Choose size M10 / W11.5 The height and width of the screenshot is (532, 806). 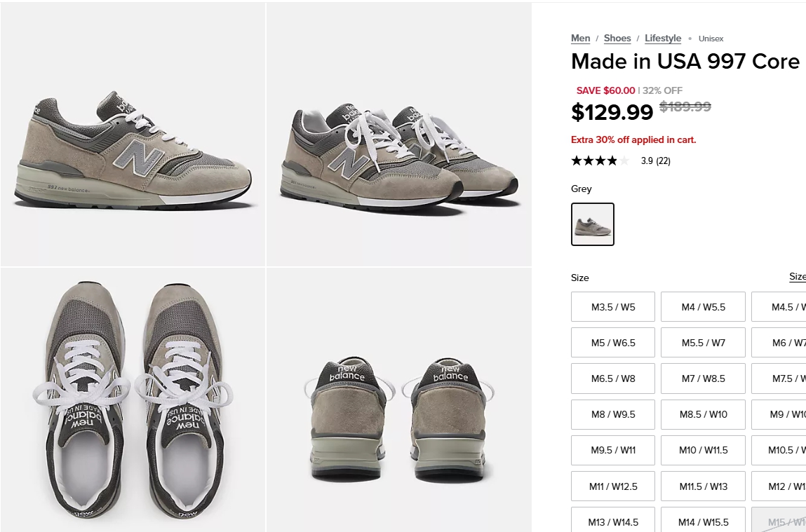tap(703, 450)
